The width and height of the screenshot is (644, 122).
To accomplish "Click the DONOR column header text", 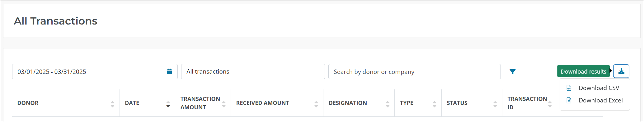I will click(28, 103).
